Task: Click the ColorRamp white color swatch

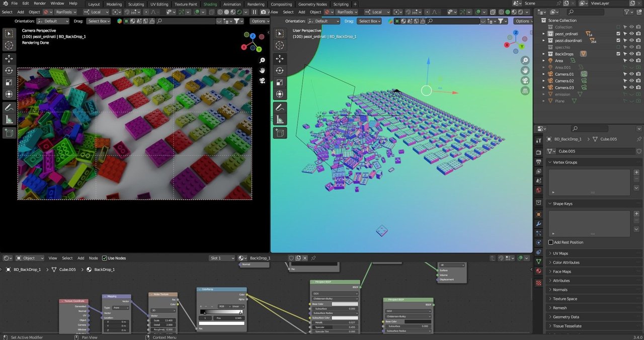Action: 221,323
